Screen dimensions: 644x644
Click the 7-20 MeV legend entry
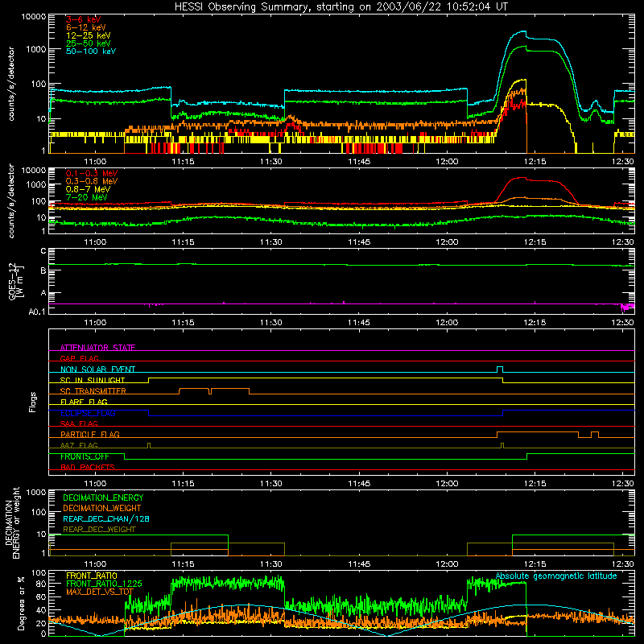(x=86, y=197)
